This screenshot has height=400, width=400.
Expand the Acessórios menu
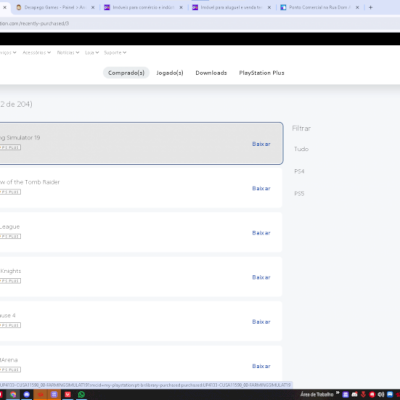tap(37, 53)
